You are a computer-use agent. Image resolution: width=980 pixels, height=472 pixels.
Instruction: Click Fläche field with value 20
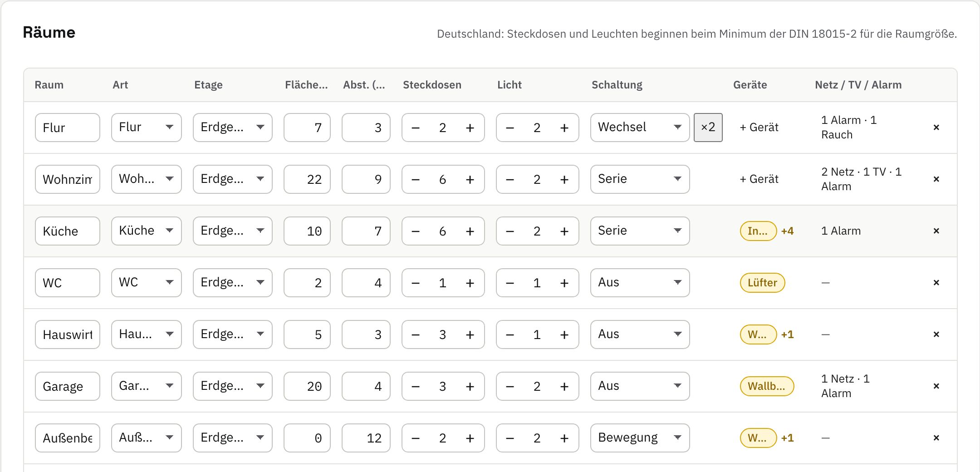[307, 386]
